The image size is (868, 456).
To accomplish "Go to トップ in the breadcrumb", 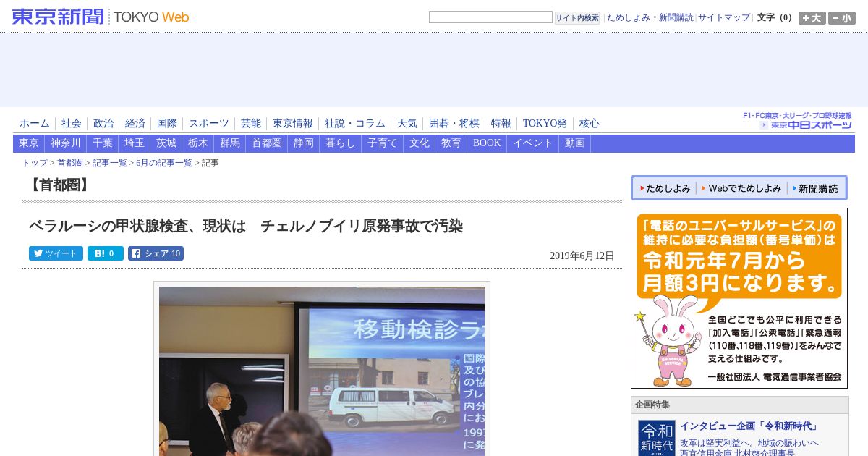I will click(35, 164).
